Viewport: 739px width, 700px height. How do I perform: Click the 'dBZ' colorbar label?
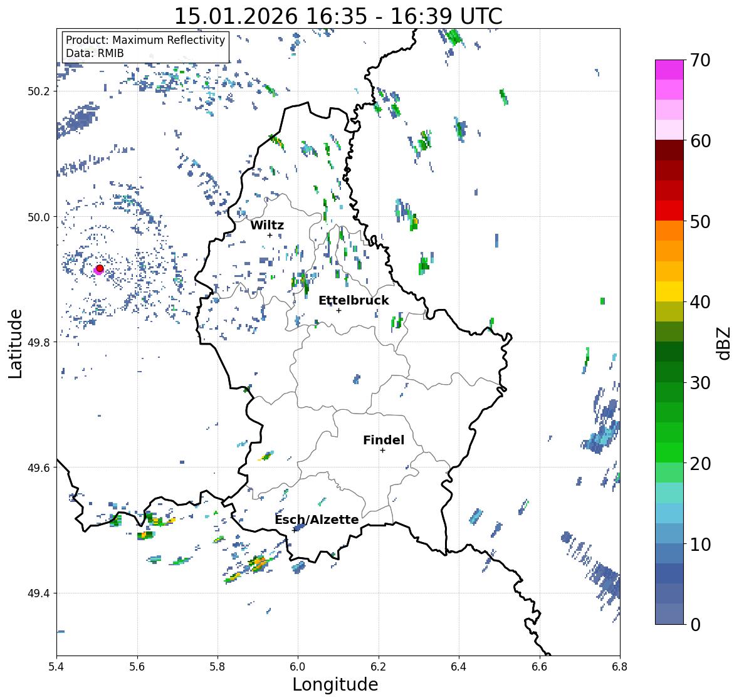pos(725,343)
